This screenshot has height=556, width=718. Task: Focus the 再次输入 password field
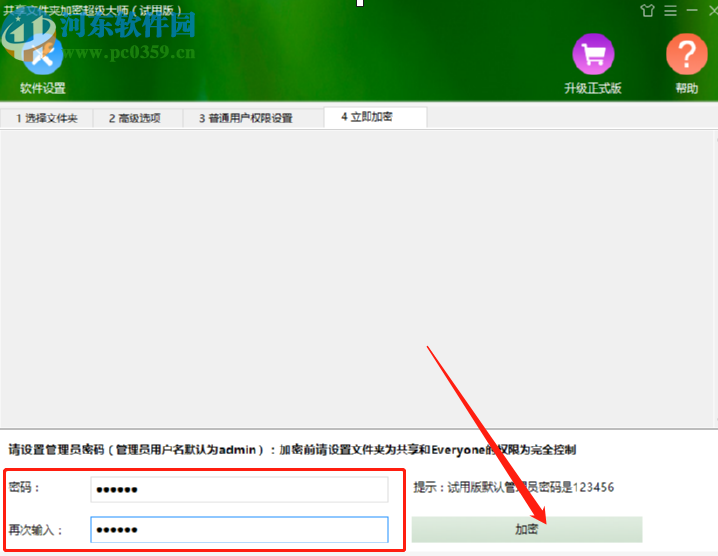[x=239, y=529]
